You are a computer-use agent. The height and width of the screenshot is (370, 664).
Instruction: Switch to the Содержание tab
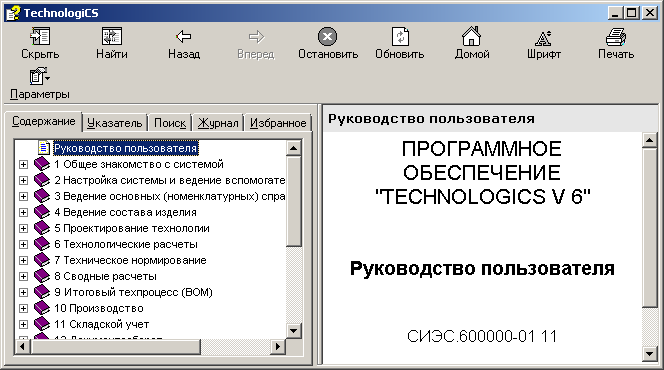43,121
